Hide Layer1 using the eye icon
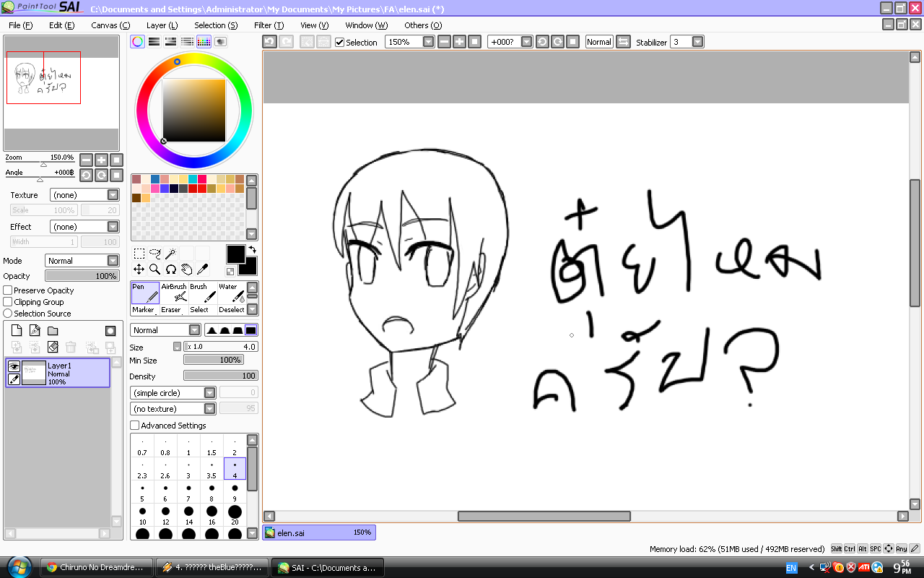This screenshot has height=578, width=924. tap(14, 366)
